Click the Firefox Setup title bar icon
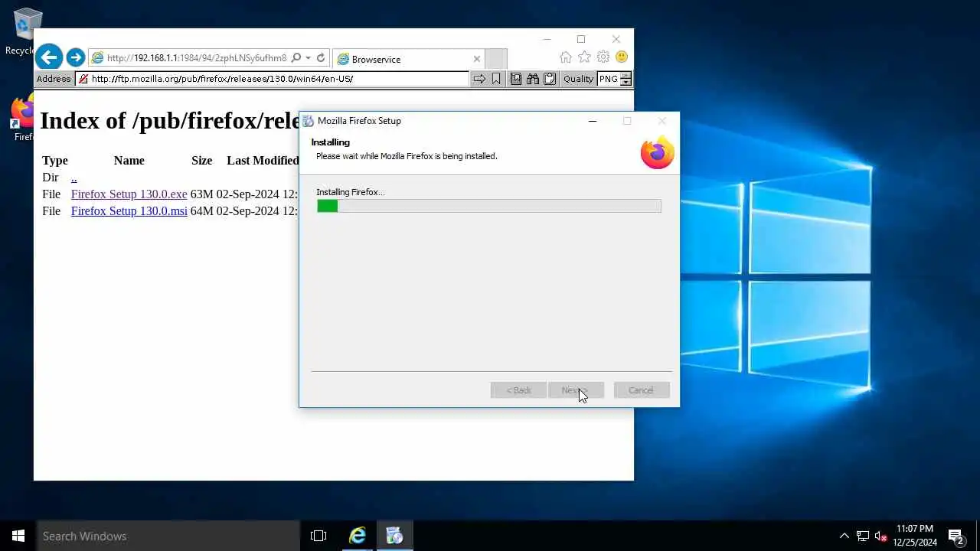 (x=308, y=121)
